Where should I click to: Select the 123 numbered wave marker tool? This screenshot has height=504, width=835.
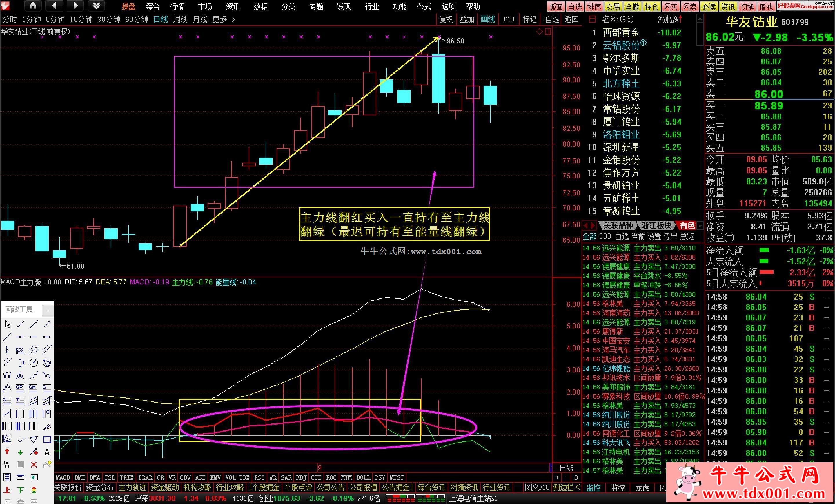tap(20, 350)
